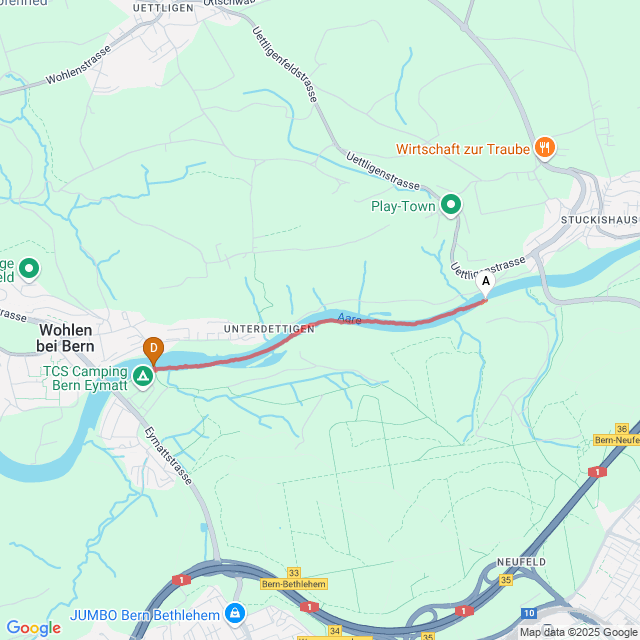Click the Uettligen village label

pyautogui.click(x=163, y=8)
